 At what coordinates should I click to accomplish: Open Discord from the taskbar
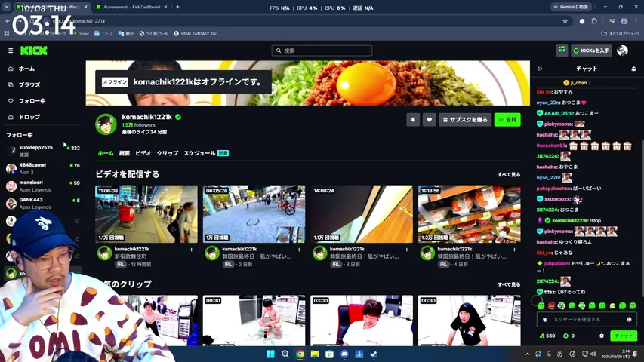click(x=344, y=354)
